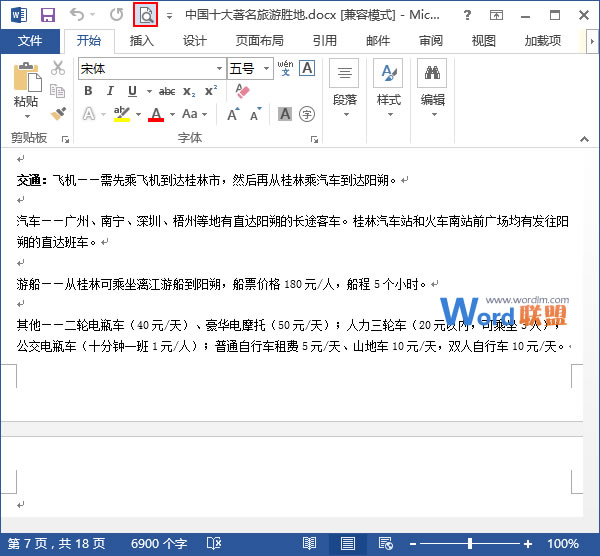Click word count 6900个字
This screenshot has width=600, height=556.
click(159, 544)
